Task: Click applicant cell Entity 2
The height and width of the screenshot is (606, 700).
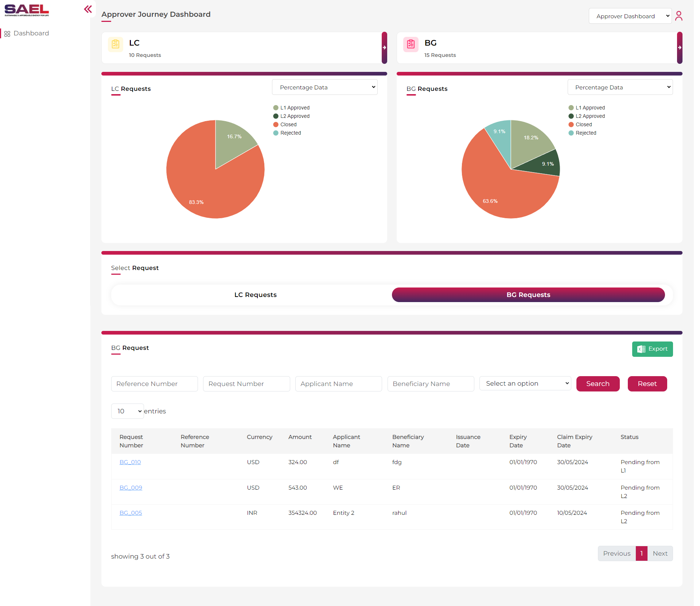Action: [x=343, y=513]
